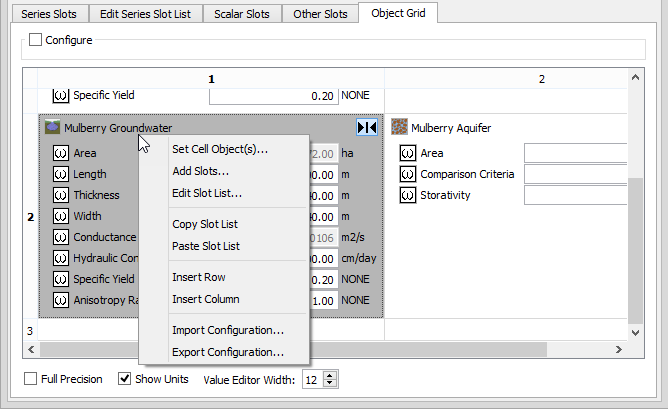The width and height of the screenshot is (668, 409).
Task: Click the vertical scrollbar down arrow
Action: 635,331
